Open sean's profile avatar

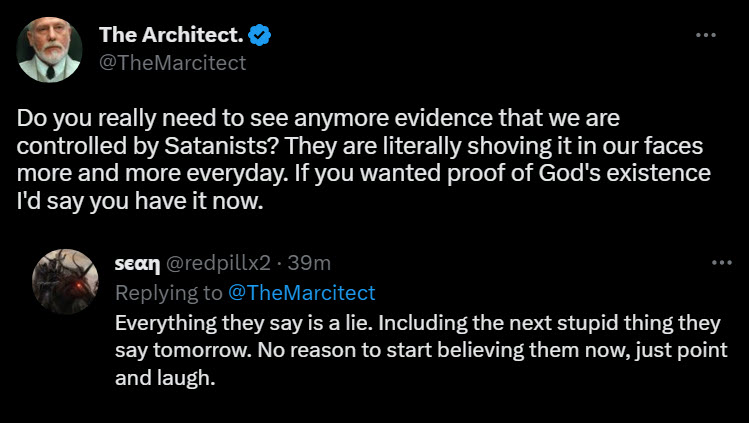coord(65,279)
